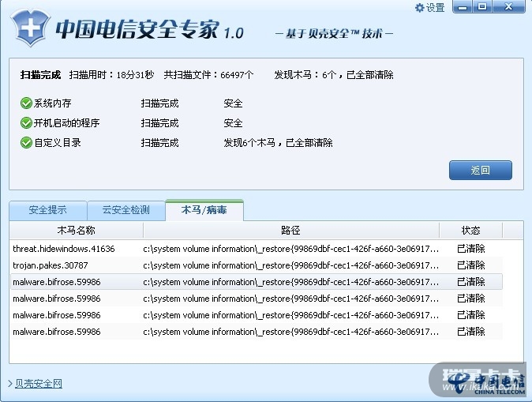Click the 中国电信安全专家 1.0 title
The image size is (532, 402).
click(150, 29)
